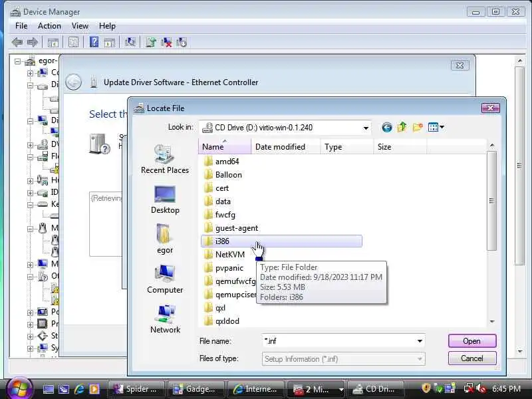Click the Open button in Locate File

[472, 341]
